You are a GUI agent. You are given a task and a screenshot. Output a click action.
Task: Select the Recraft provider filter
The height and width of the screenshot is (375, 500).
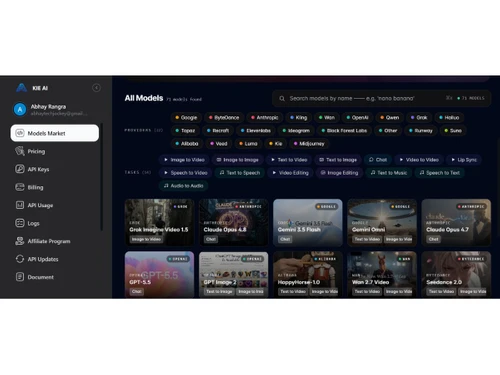pyautogui.click(x=218, y=130)
